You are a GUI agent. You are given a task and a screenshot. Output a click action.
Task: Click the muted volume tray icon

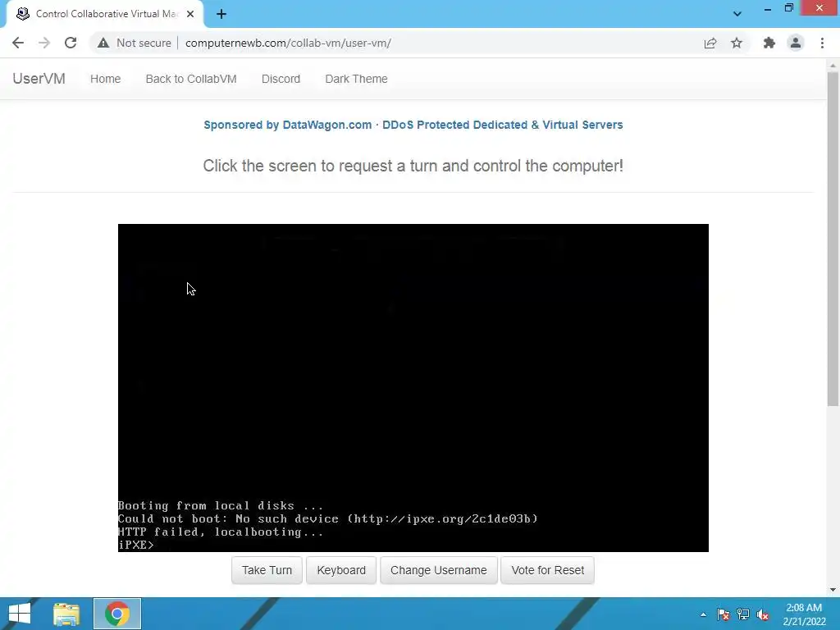[x=763, y=614]
